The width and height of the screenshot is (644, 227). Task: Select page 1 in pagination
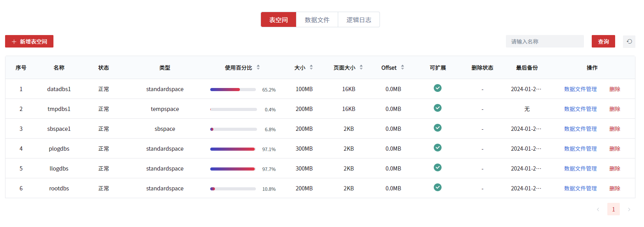pyautogui.click(x=613, y=209)
